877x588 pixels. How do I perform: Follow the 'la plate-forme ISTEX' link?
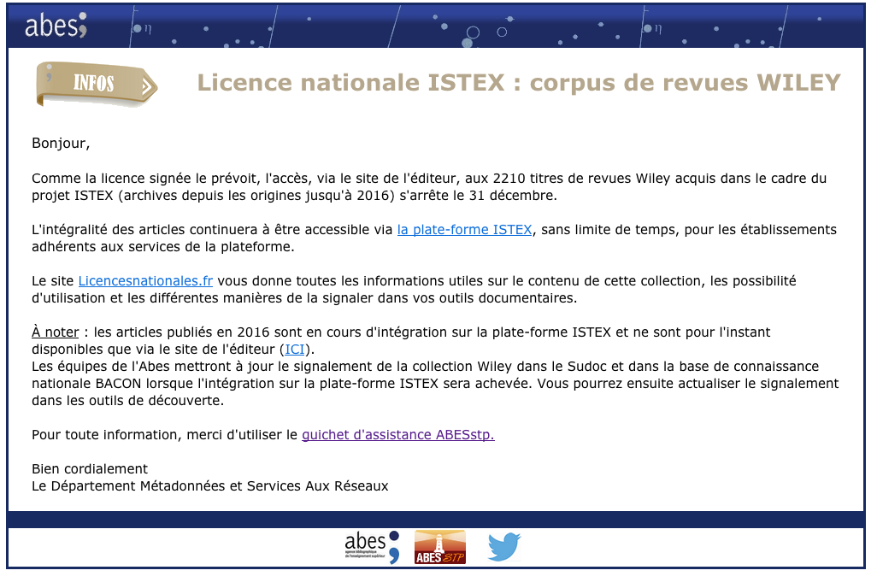[x=464, y=230]
